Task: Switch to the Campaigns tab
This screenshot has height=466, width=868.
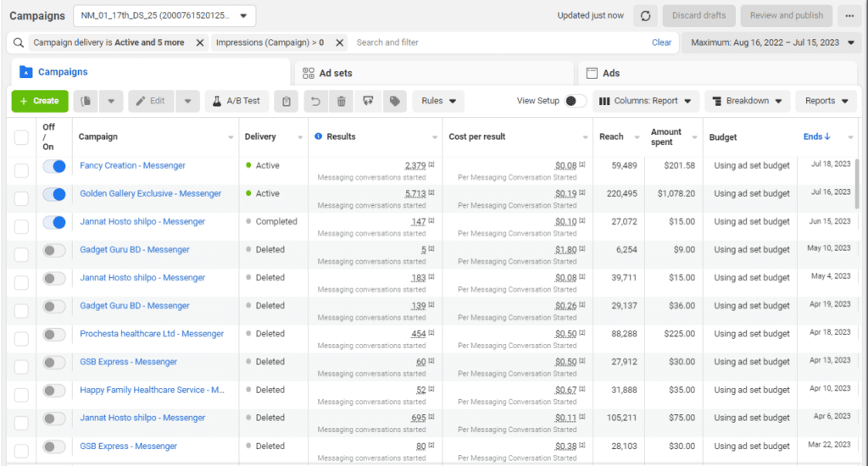Action: pos(150,72)
